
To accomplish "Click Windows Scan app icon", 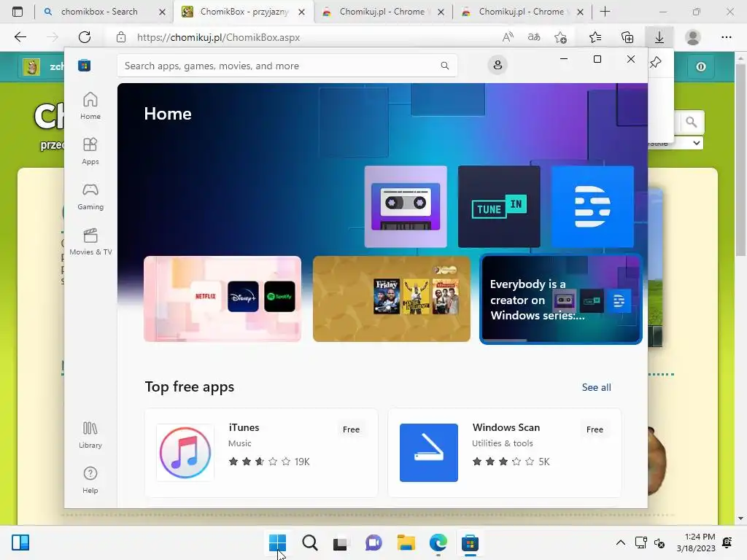I will point(429,452).
